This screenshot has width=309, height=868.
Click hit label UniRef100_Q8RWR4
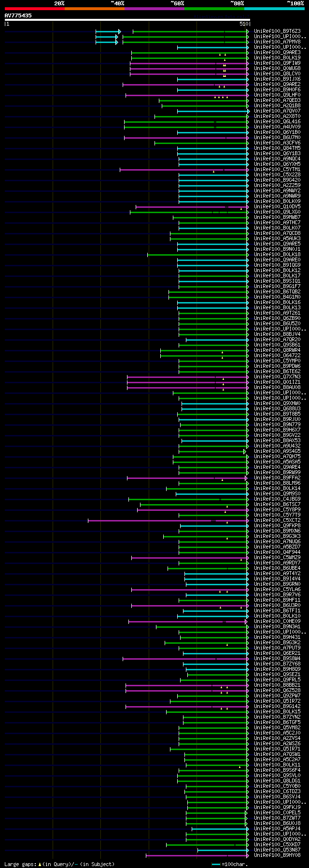pos(277,350)
